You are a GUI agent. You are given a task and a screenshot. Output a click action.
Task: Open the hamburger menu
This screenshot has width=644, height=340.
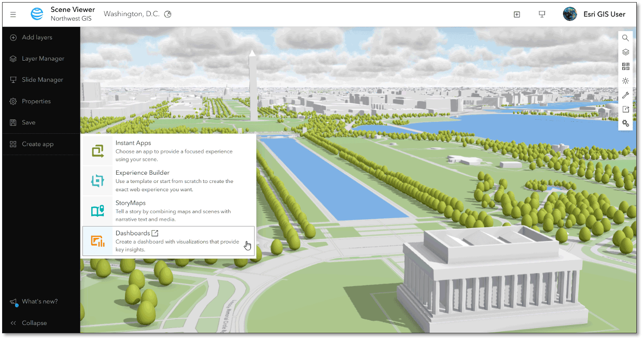tap(13, 15)
